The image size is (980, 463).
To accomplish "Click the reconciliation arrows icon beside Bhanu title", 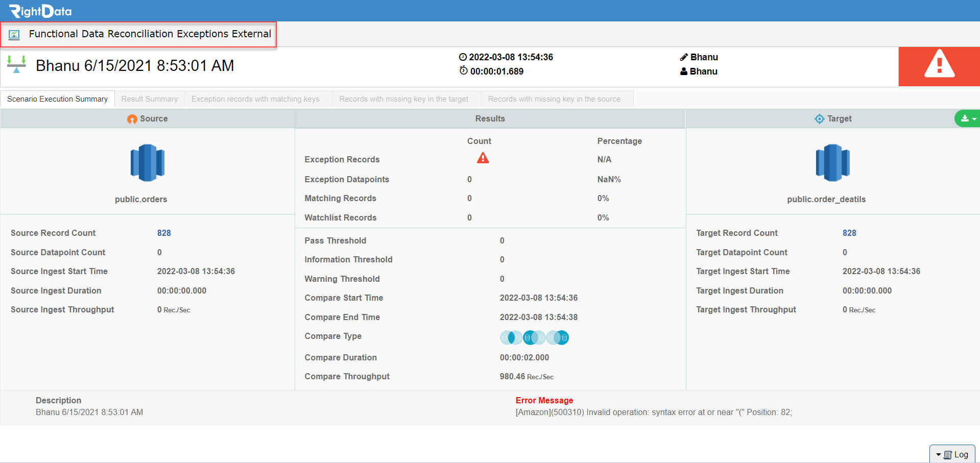I will point(16,65).
